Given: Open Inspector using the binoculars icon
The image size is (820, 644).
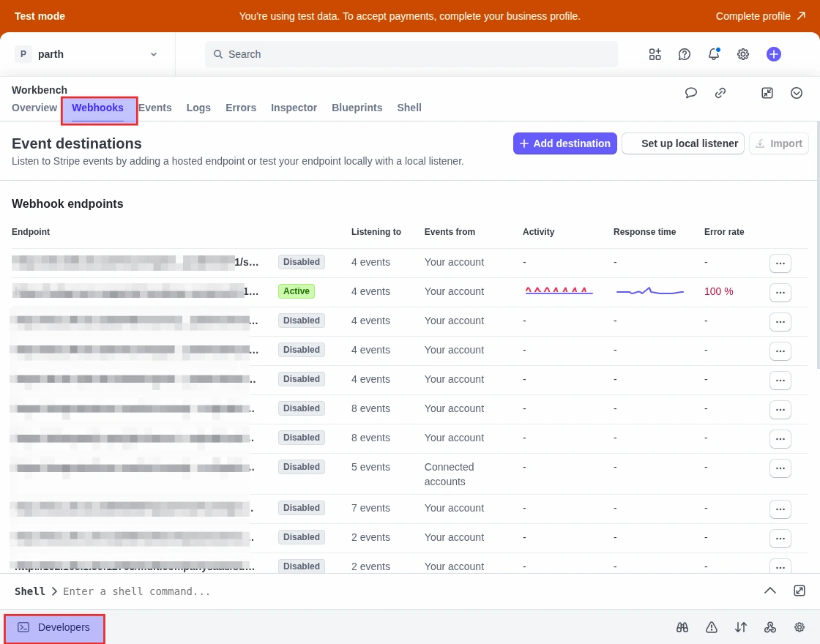Looking at the screenshot, I should pyautogui.click(x=682, y=627).
